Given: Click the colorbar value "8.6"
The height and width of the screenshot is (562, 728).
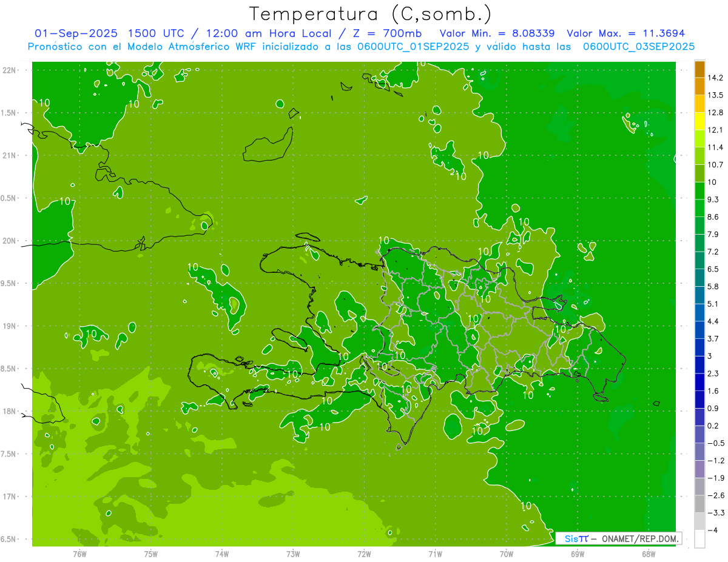Looking at the screenshot, I should 713,217.
